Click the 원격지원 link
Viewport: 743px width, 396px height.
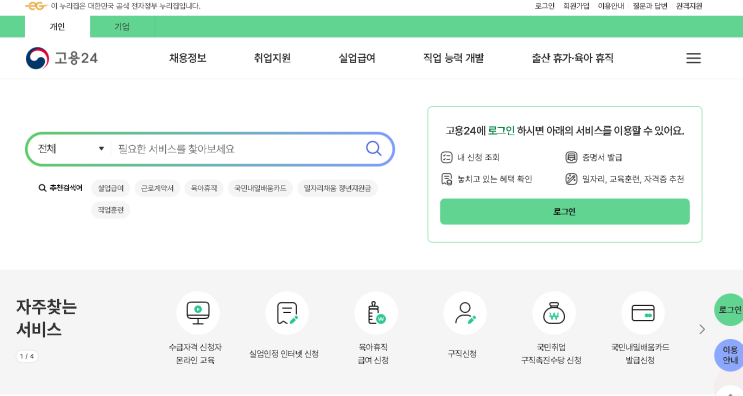click(689, 6)
